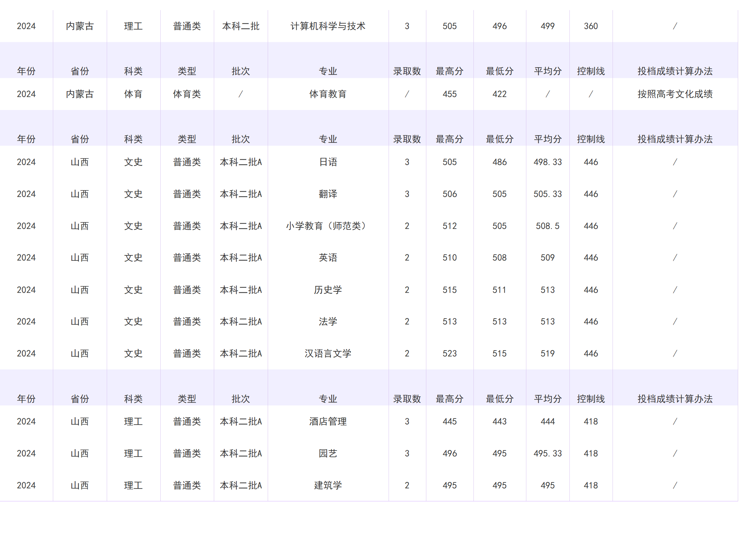The width and height of the screenshot is (756, 534).
Task: Click highest score 455 for 体育教育
Action: click(x=450, y=94)
